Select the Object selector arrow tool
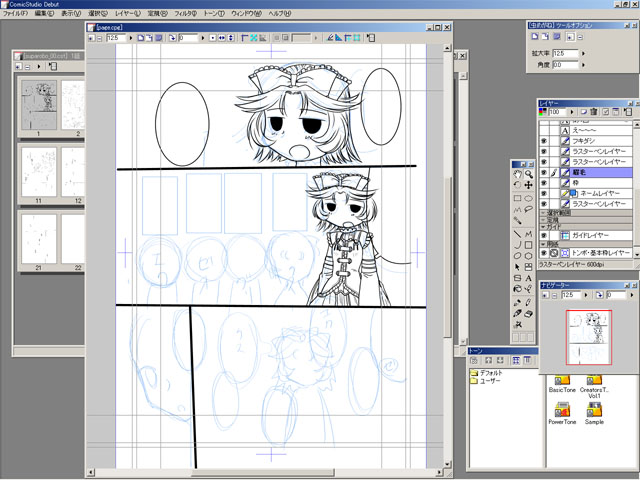The height and width of the screenshot is (480, 640). (x=517, y=267)
